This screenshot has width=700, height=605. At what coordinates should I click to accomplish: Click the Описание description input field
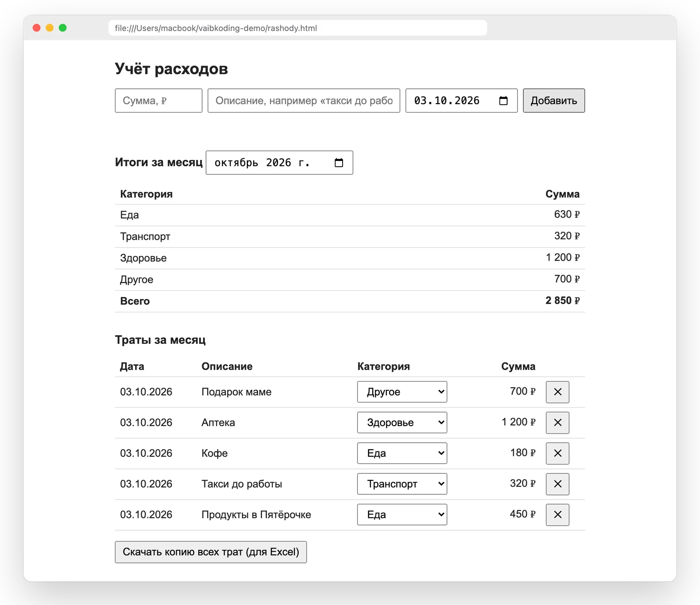(304, 101)
